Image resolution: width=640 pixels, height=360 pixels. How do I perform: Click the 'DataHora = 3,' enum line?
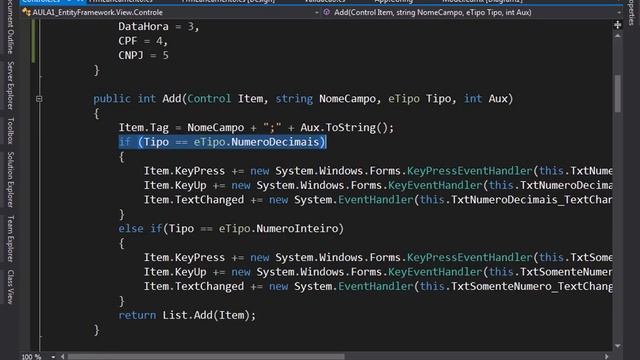pos(159,27)
